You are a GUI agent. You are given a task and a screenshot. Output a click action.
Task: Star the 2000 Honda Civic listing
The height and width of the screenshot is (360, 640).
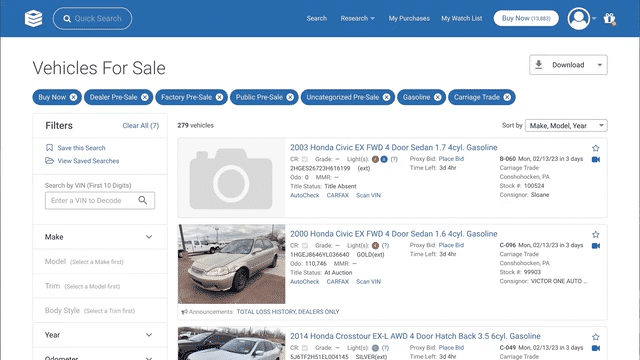coord(596,234)
